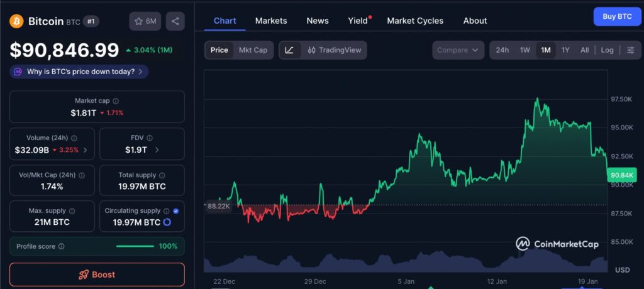Select the line chart icon
The width and height of the screenshot is (644, 289).
coord(289,50)
